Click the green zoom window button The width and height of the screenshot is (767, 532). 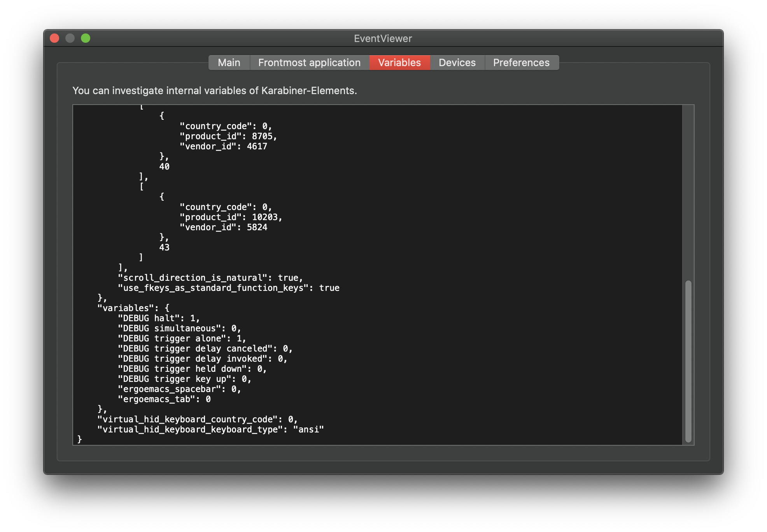pos(86,38)
